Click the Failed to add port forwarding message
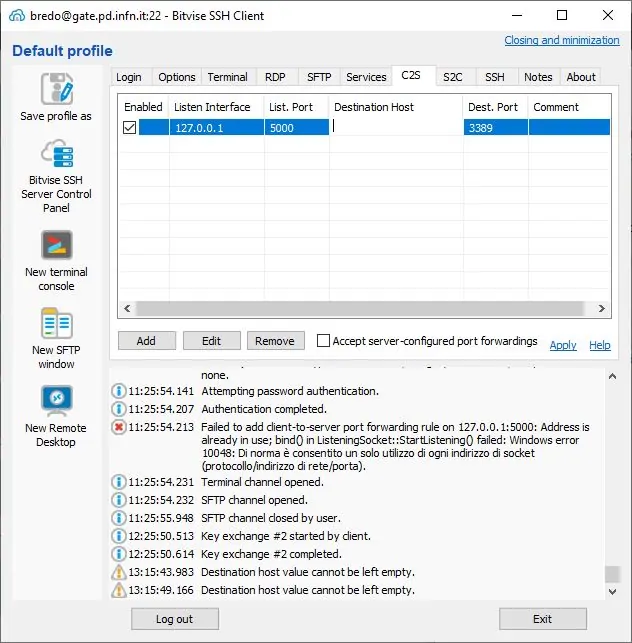 tap(395, 447)
